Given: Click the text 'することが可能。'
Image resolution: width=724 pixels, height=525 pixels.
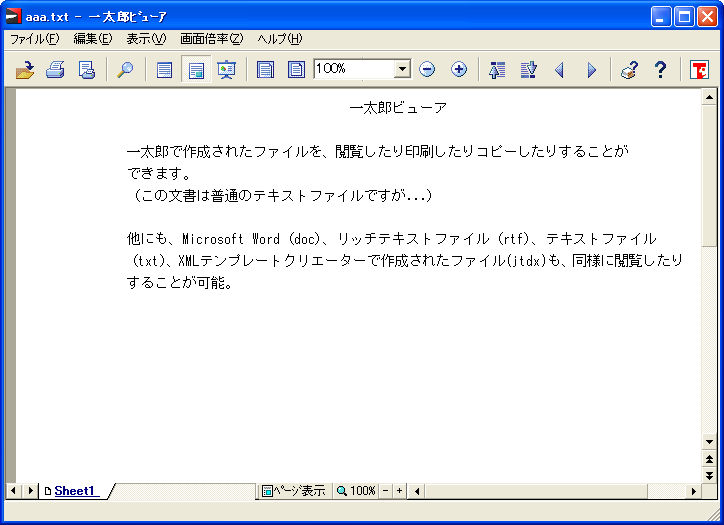Looking at the screenshot, I should [180, 283].
